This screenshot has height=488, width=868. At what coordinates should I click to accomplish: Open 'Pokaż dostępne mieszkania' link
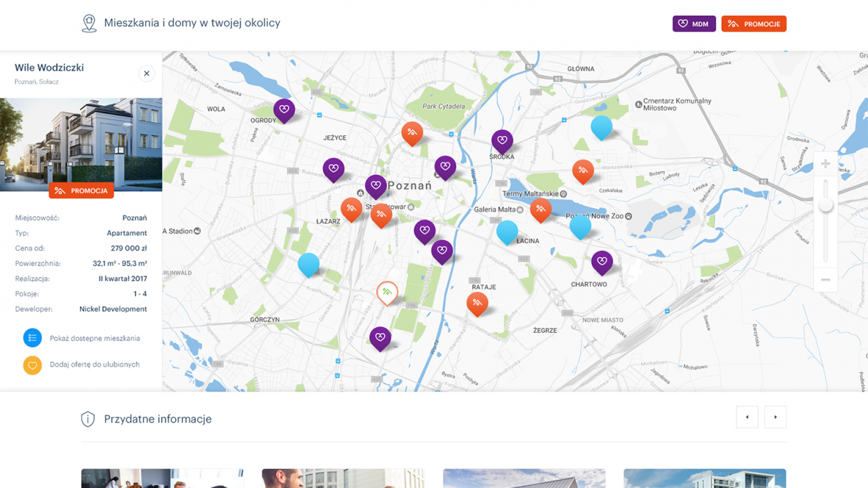pyautogui.click(x=95, y=339)
